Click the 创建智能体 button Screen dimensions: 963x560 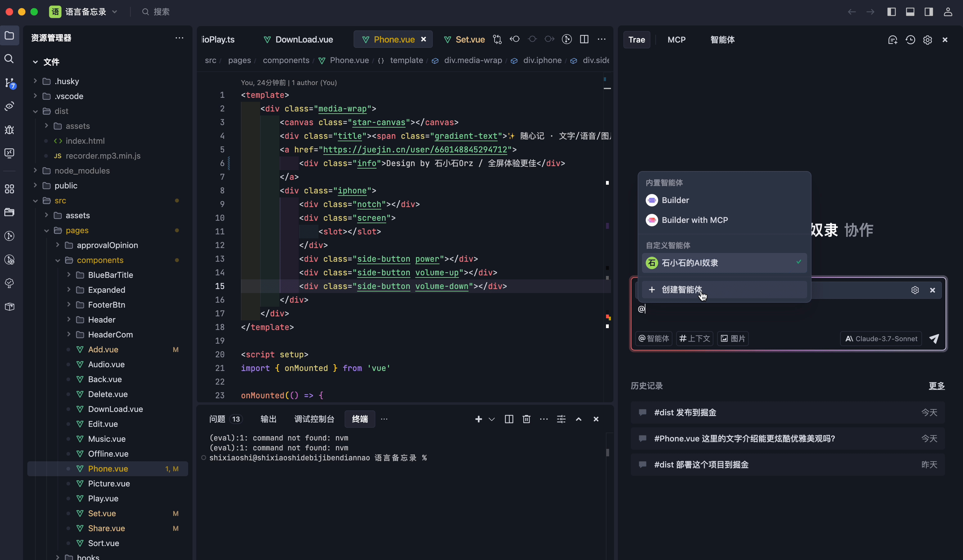pos(681,290)
